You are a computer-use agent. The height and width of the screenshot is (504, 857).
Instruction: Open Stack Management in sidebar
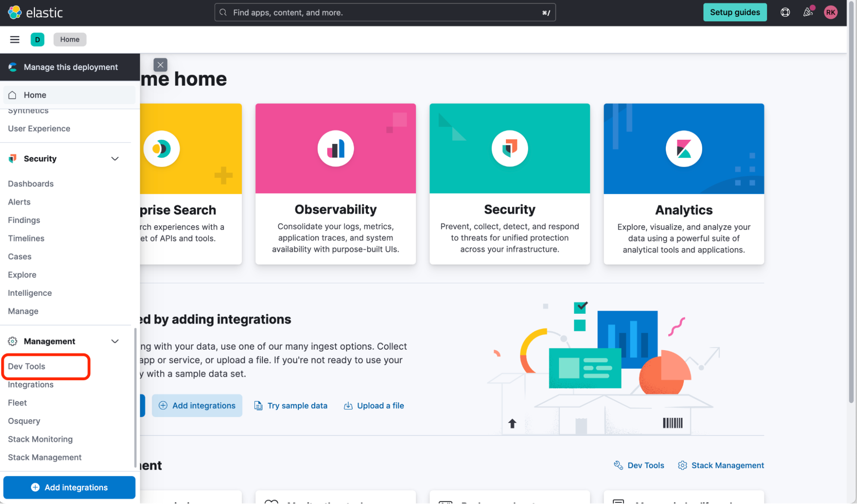click(x=45, y=457)
